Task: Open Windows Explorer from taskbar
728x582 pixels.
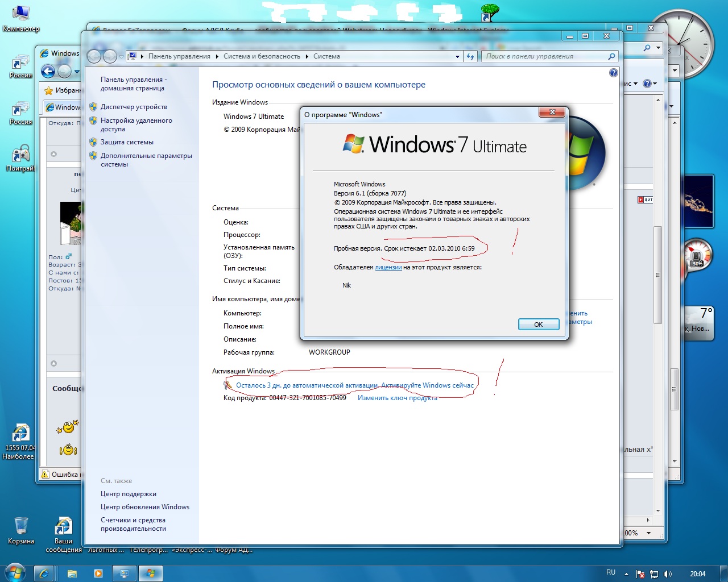Action: point(72,573)
